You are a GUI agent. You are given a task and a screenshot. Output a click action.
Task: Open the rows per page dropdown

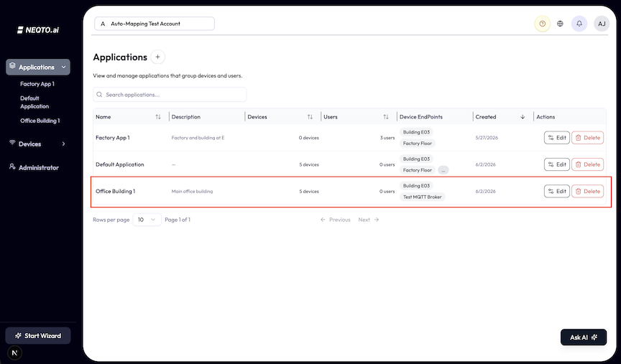click(147, 220)
